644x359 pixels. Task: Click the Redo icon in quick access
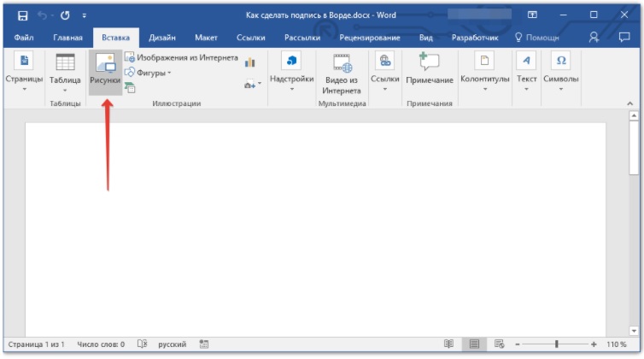point(65,15)
